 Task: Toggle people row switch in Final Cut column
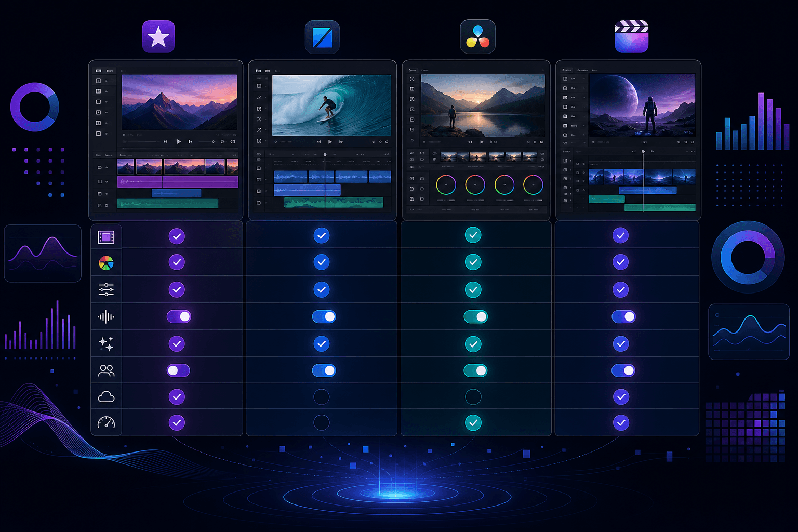pyautogui.click(x=623, y=370)
